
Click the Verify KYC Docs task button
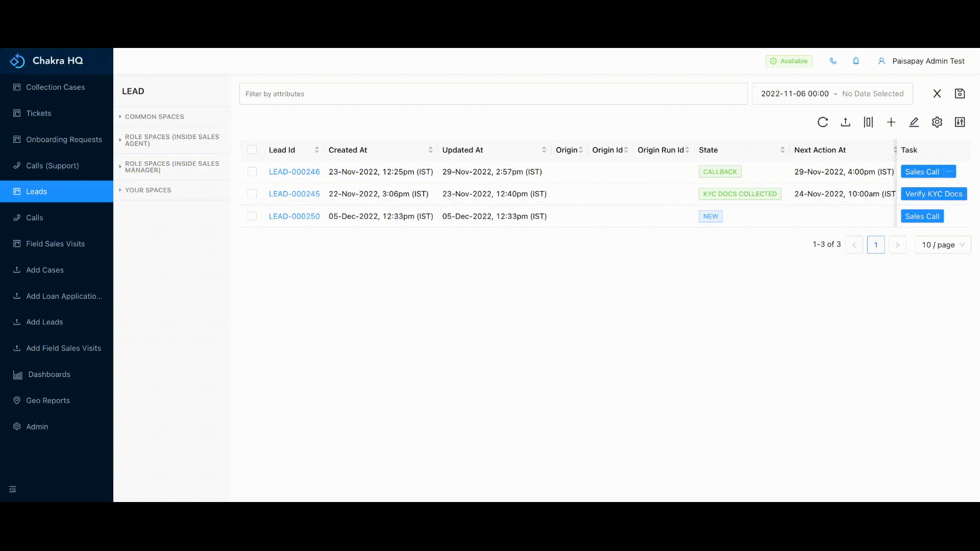tap(933, 194)
